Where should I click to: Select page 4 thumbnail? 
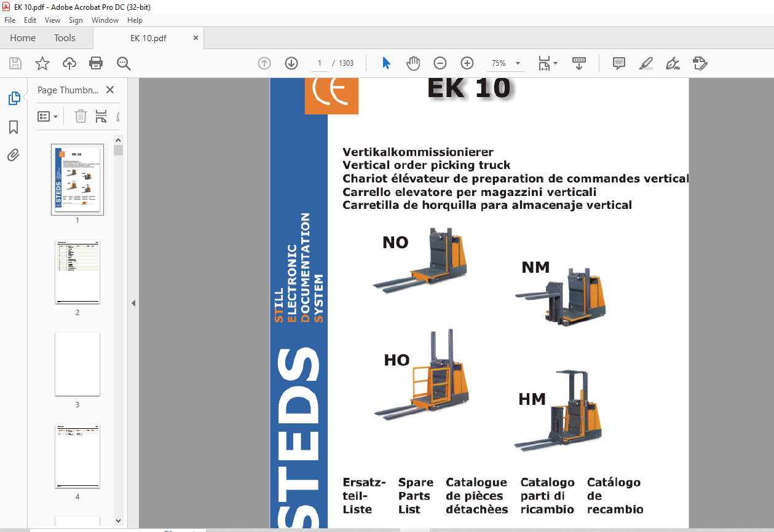point(77,456)
